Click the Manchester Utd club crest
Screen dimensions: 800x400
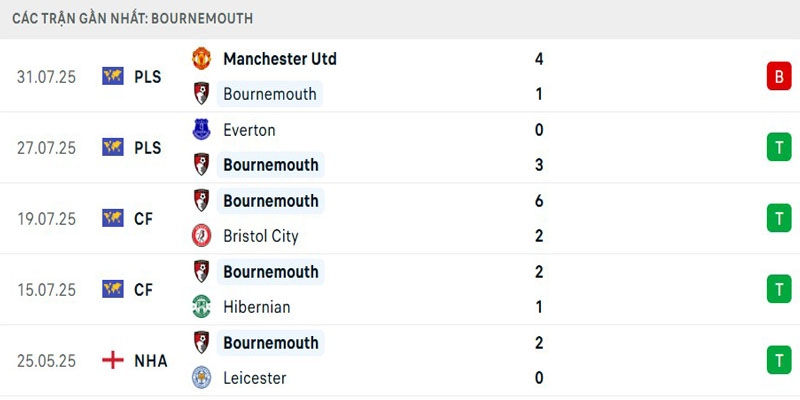click(x=201, y=59)
